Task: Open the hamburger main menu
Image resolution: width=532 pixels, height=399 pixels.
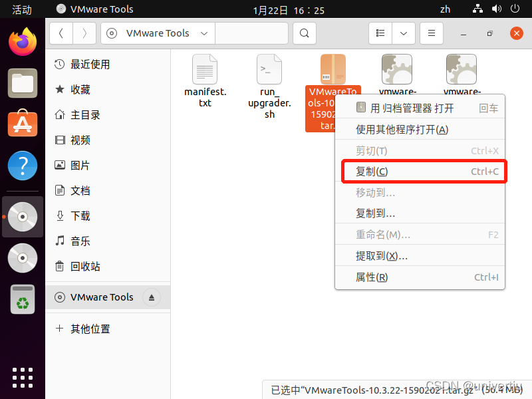Action: 432,33
